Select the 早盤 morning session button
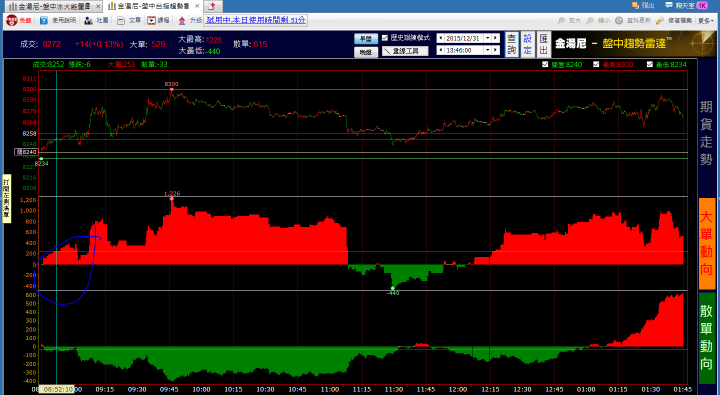720x395 pixels. click(x=366, y=39)
